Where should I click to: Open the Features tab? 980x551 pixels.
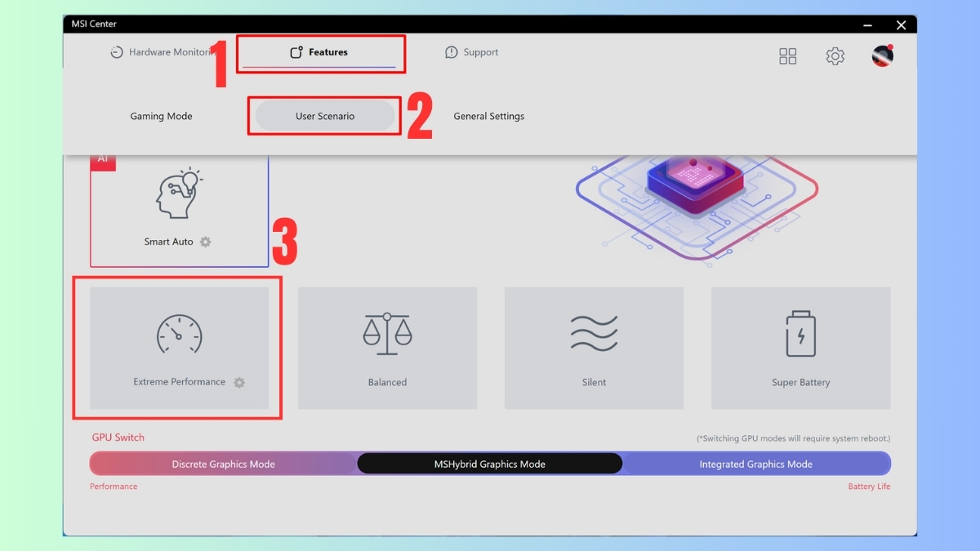point(319,52)
